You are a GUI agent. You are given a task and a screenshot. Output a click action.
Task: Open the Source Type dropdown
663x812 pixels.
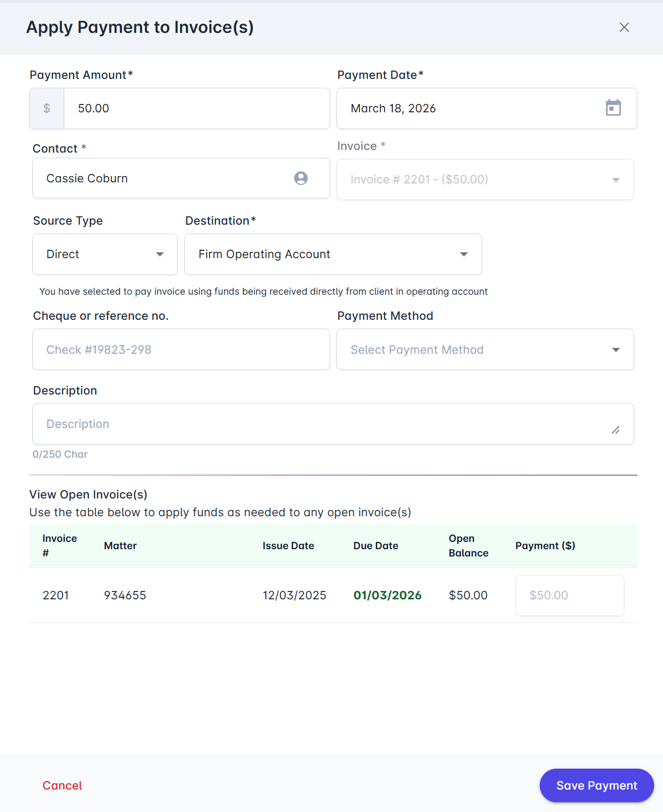pyautogui.click(x=105, y=254)
